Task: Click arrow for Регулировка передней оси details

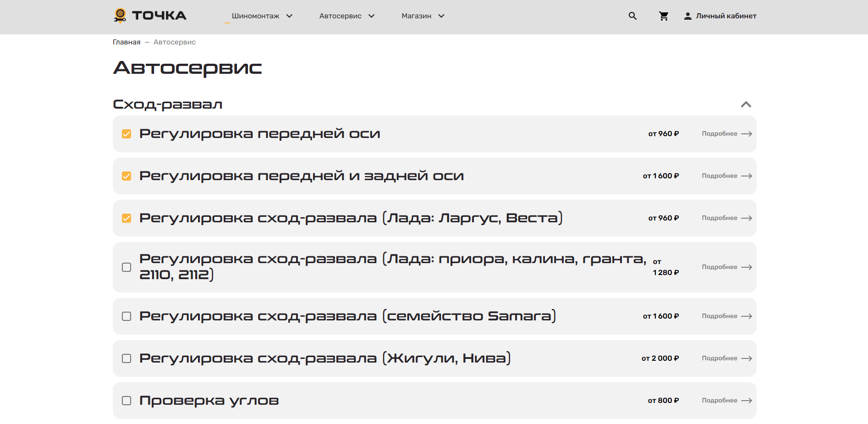Action: pos(747,134)
